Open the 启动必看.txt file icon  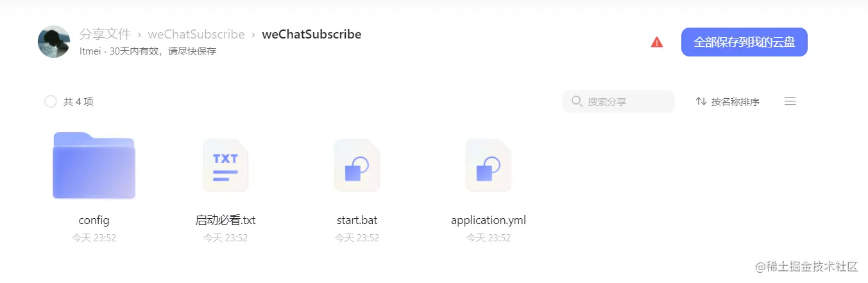click(225, 165)
